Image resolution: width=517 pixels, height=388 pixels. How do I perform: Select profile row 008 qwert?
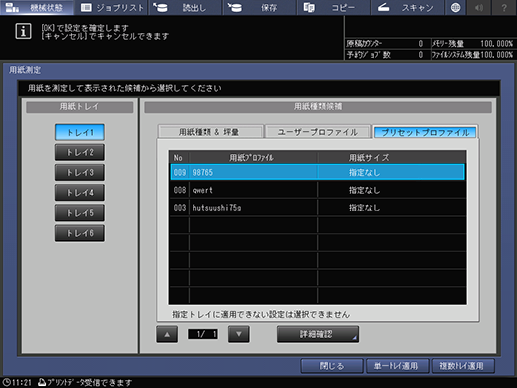pyautogui.click(x=317, y=190)
